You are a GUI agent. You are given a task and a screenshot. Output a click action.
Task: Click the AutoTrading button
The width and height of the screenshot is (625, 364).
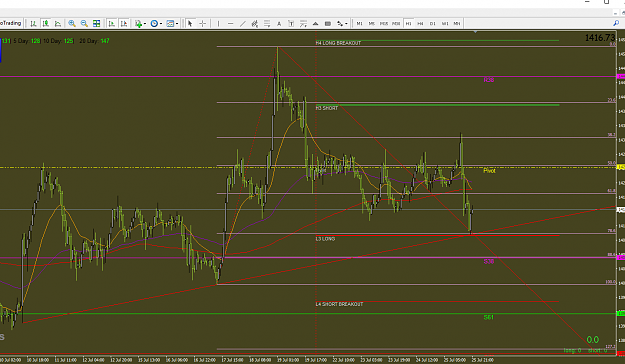[x=11, y=24]
